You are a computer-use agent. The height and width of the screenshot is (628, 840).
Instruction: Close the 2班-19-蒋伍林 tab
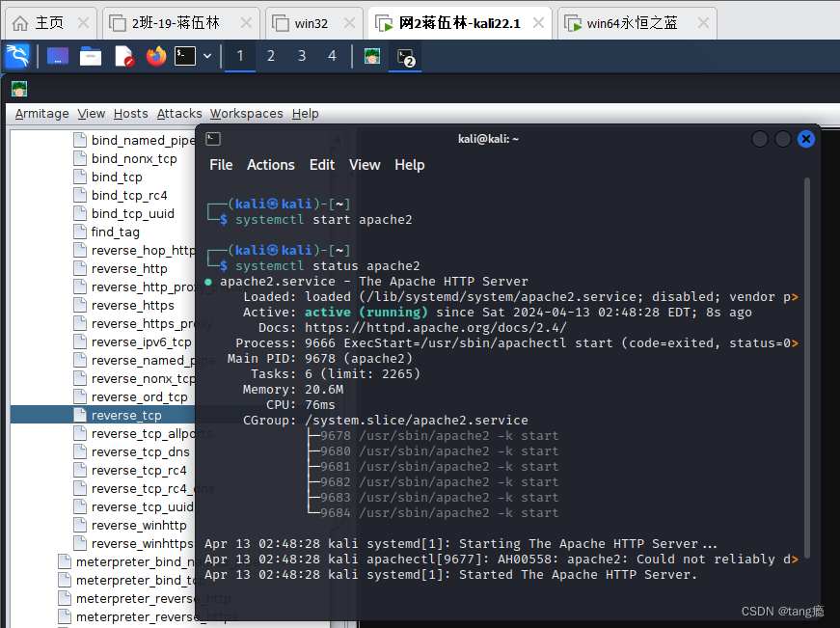pyautogui.click(x=246, y=23)
